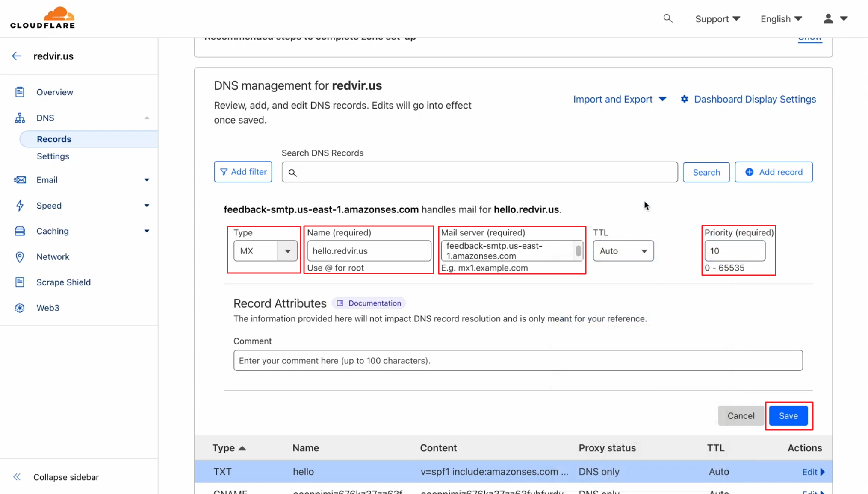Click the Scrape Shield sidebar icon
Screen dimensions: 868x494
[20, 282]
